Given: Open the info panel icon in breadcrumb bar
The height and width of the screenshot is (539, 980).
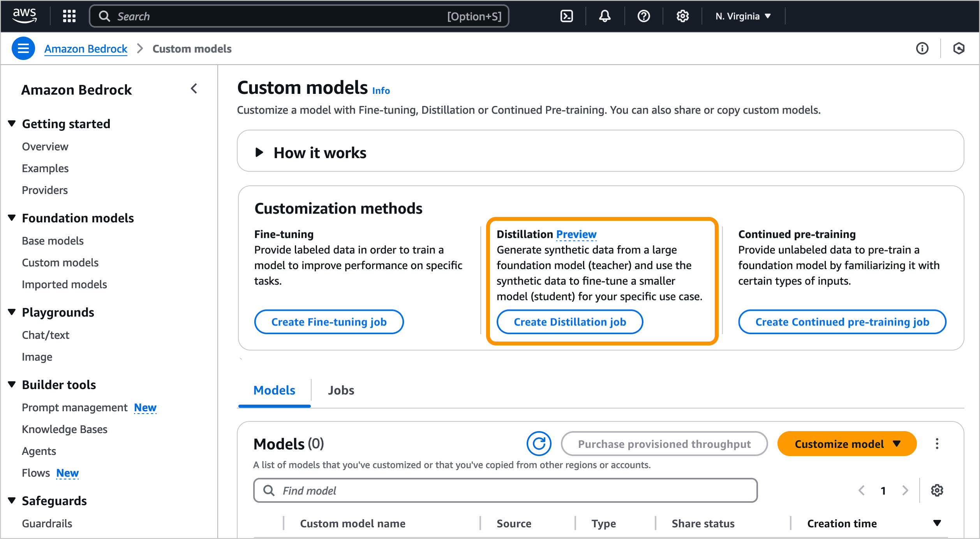Looking at the screenshot, I should coord(922,48).
